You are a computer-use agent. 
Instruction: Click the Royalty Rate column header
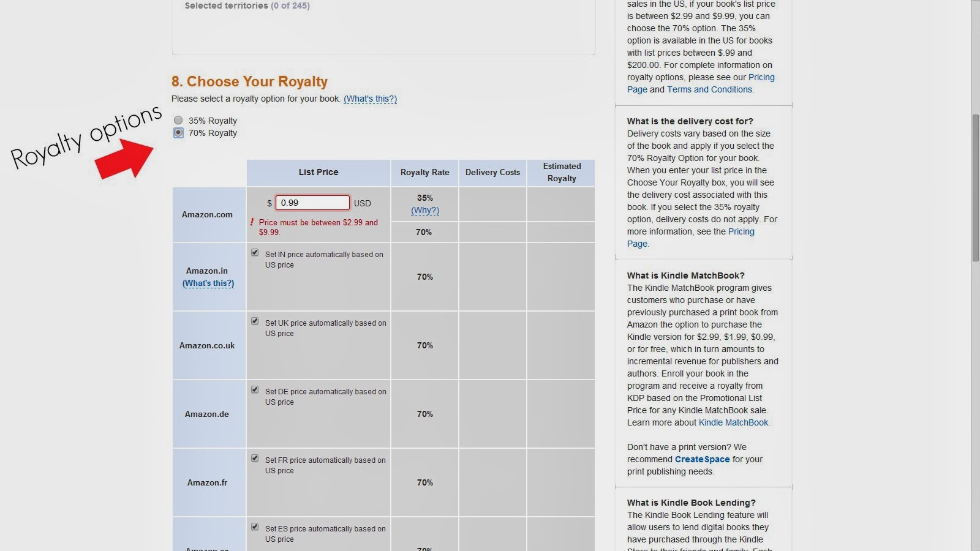click(425, 173)
